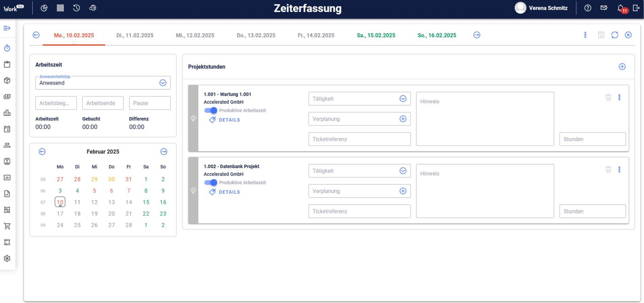Toggle Produktive Arbeitszeit for Datenbank Projekt
This screenshot has width=644, height=303.
[211, 183]
